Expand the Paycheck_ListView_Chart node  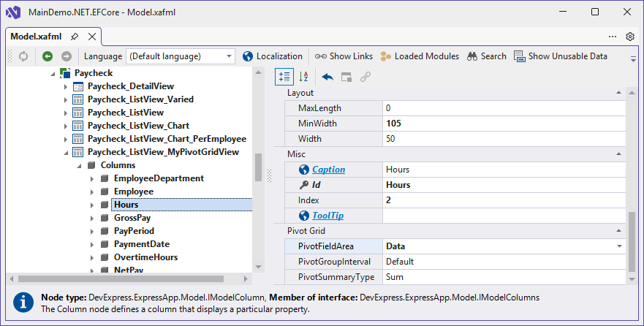(66, 126)
